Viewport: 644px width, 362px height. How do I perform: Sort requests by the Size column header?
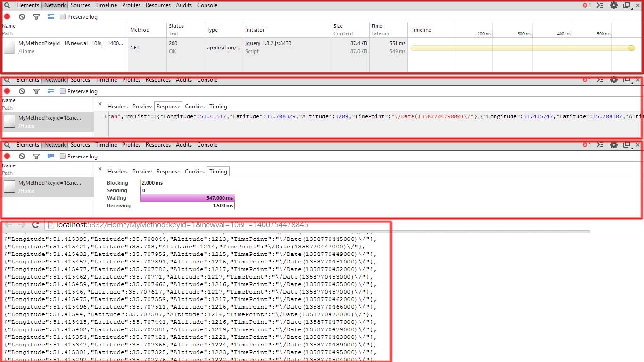(338, 26)
